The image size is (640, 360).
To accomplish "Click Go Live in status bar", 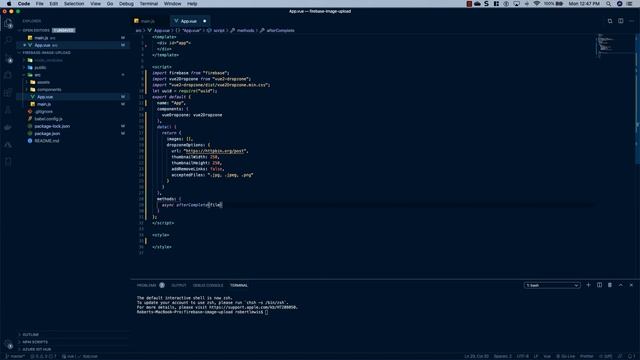I will pyautogui.click(x=566, y=356).
